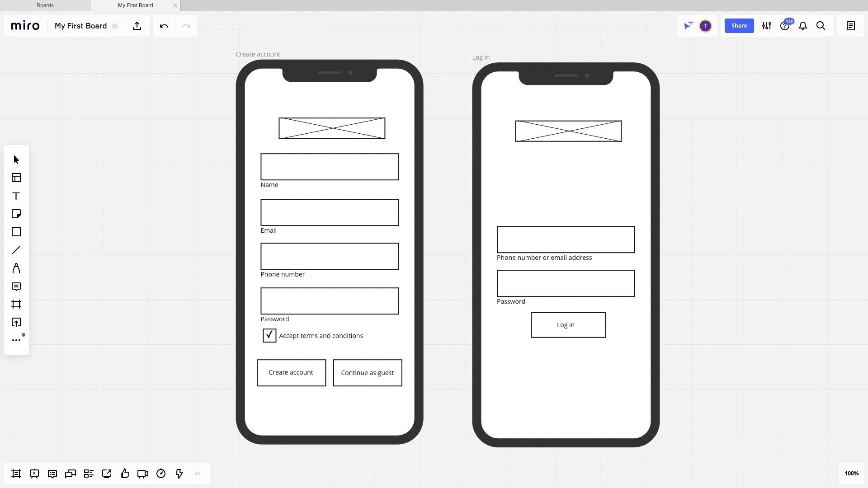868x488 pixels.
Task: Click the Create account button
Action: pyautogui.click(x=291, y=372)
